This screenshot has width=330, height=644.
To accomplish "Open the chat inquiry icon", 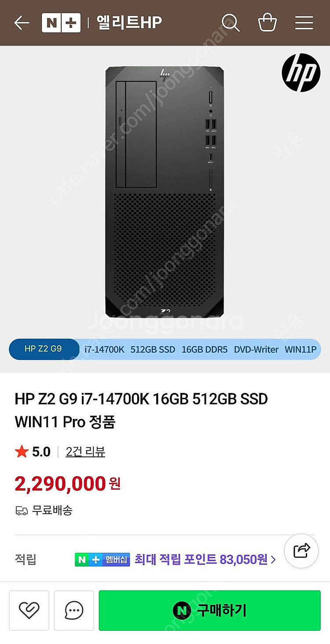I will point(74,611).
